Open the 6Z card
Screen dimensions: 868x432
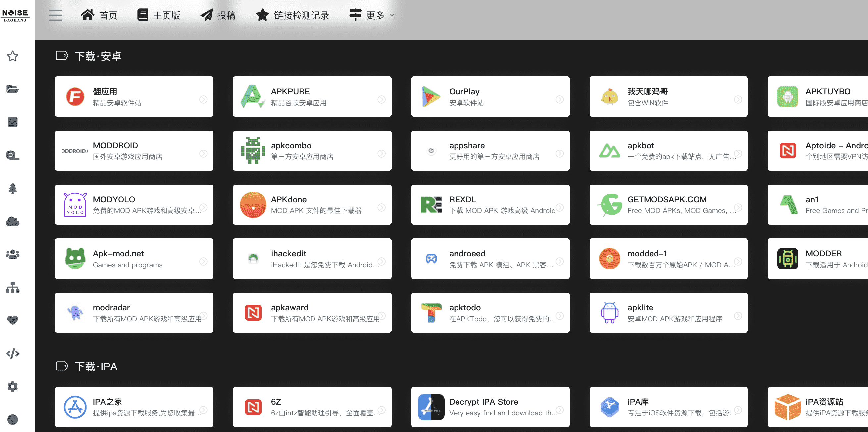pyautogui.click(x=312, y=407)
